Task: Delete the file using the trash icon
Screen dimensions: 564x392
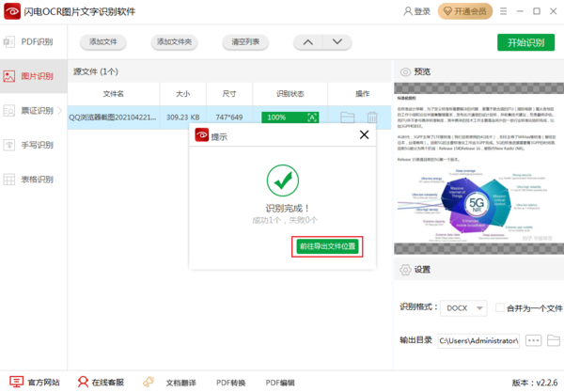Action: point(372,118)
